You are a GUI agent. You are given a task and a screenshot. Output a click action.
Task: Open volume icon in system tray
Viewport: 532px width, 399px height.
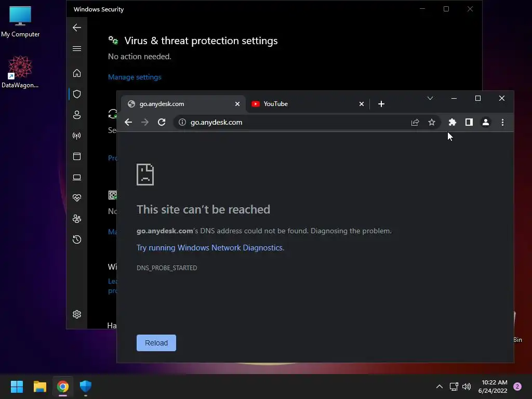(467, 387)
